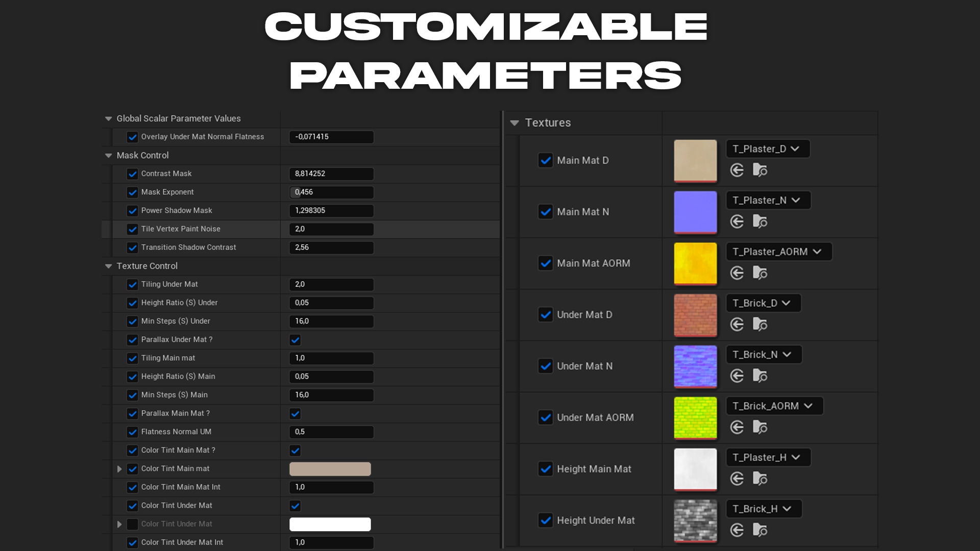
Task: Disable the Parallax Main Mat value checkbox
Action: pos(295,414)
